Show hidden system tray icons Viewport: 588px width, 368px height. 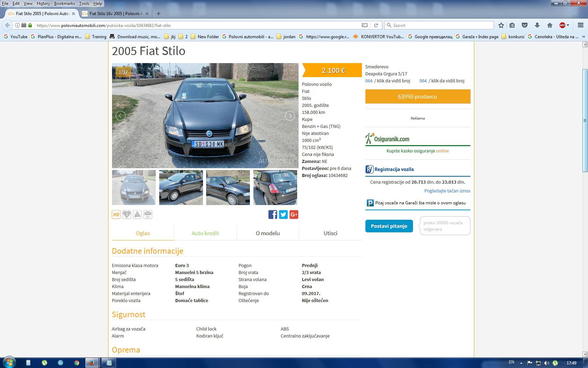coord(521,363)
